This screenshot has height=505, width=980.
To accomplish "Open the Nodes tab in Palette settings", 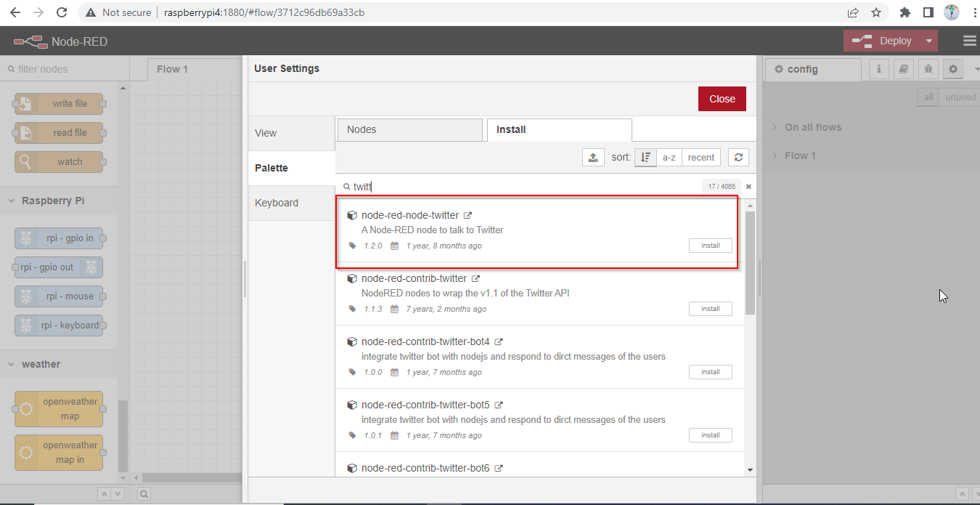I will 409,129.
